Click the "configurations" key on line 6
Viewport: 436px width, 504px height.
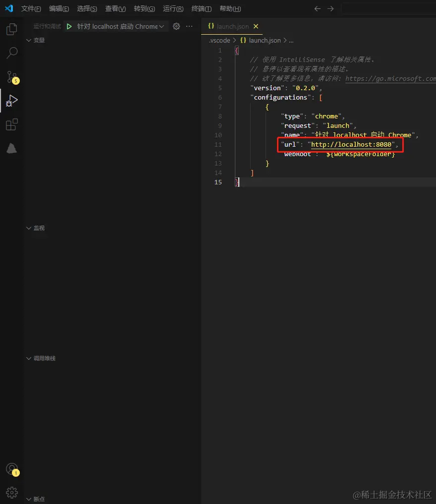click(x=280, y=98)
